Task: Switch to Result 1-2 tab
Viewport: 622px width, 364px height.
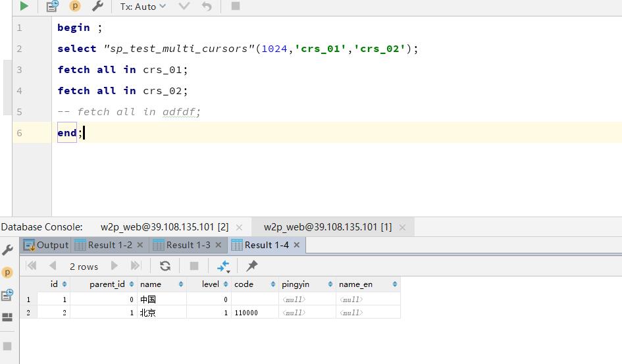Action: tap(110, 245)
